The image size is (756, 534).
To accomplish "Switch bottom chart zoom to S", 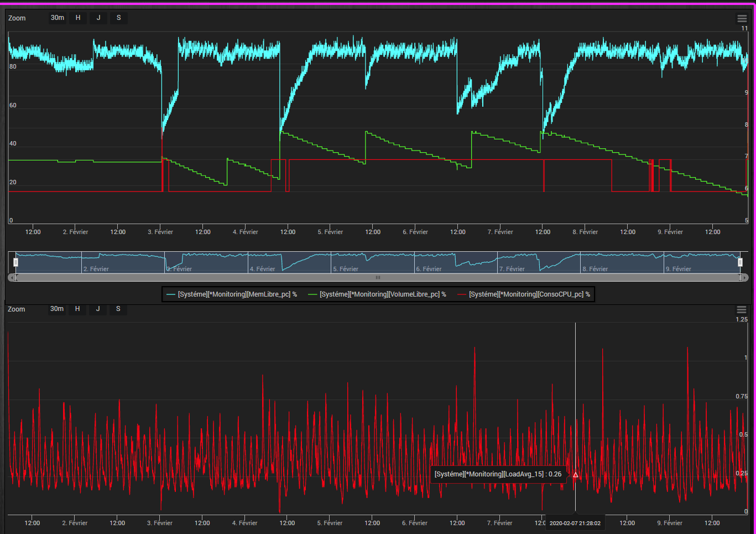I will (118, 309).
